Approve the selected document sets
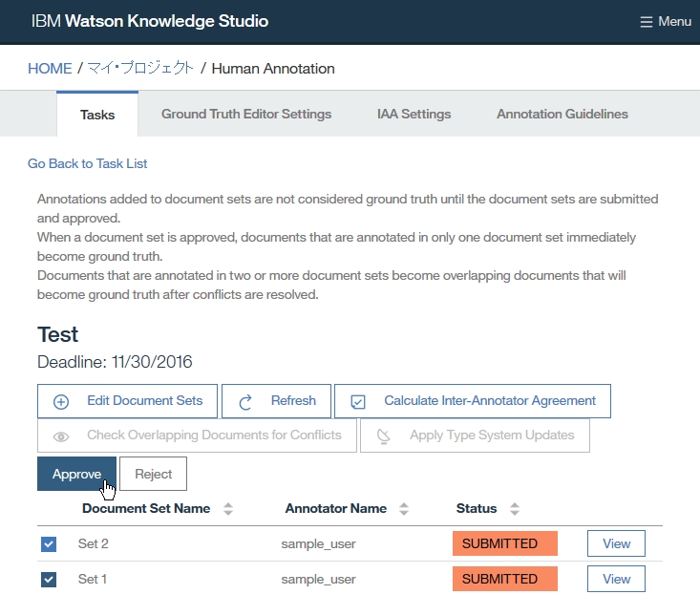The image size is (700, 616). 76,474
